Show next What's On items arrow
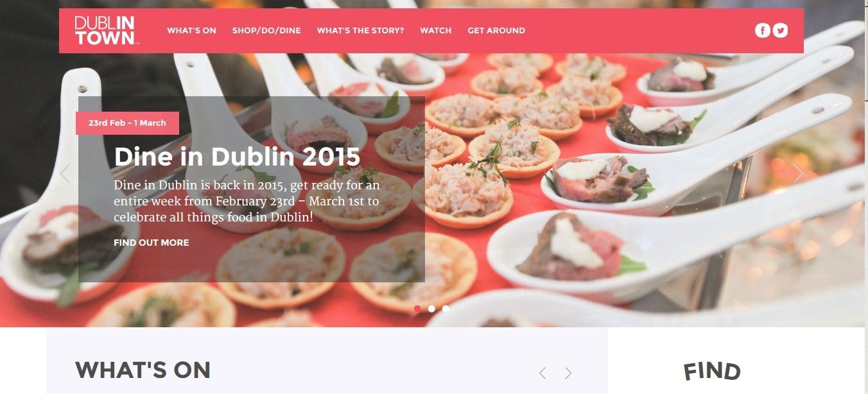This screenshot has height=394, width=868. (x=568, y=373)
